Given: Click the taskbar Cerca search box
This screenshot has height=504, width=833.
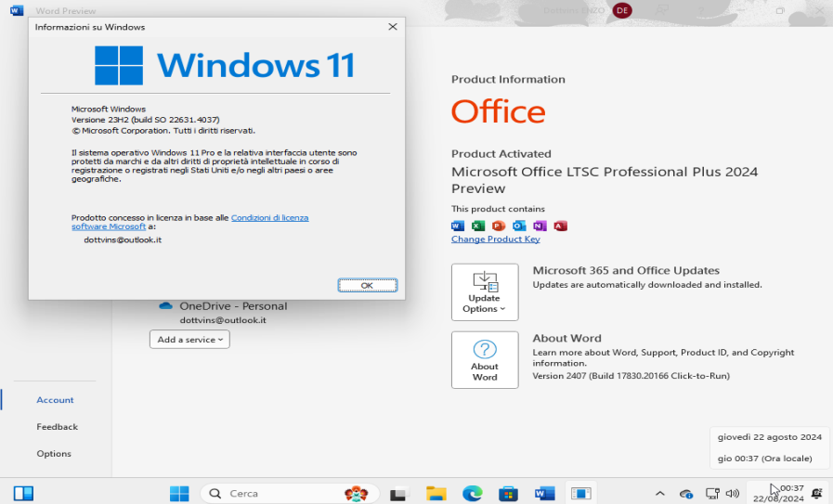Looking at the screenshot, I should click(x=290, y=494).
